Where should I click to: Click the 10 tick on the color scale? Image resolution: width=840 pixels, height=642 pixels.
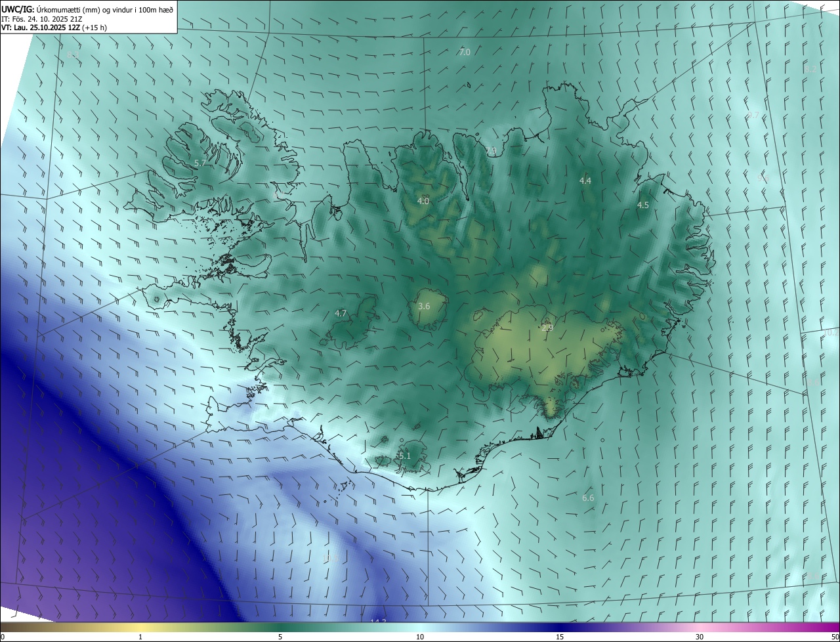click(420, 637)
